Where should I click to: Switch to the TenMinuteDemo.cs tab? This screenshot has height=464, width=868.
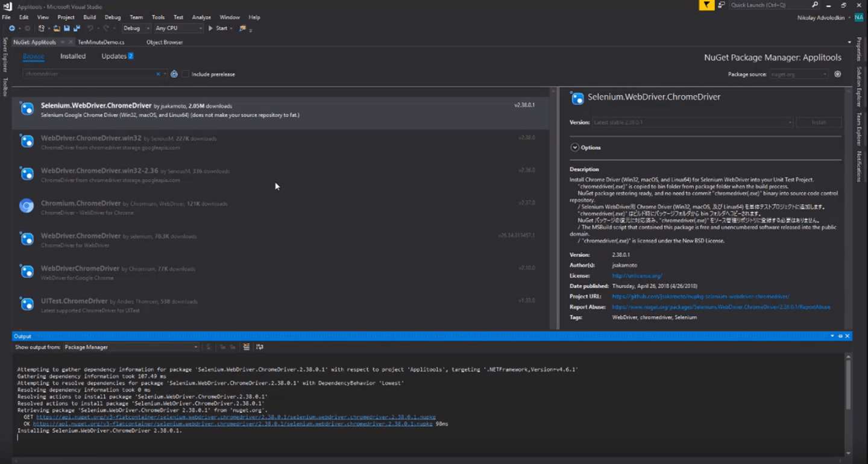(x=101, y=42)
